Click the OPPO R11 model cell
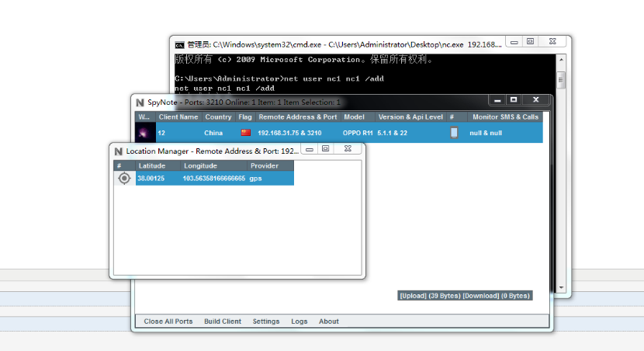644x351 pixels. [x=358, y=133]
